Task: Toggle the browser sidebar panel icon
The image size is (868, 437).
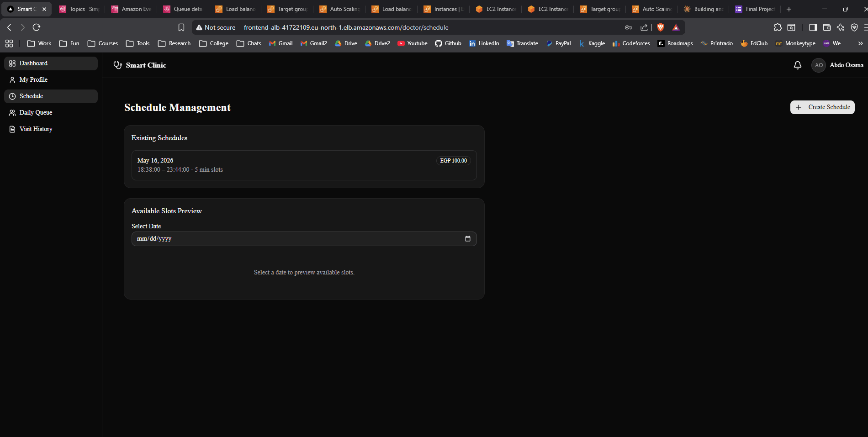Action: pyautogui.click(x=813, y=27)
